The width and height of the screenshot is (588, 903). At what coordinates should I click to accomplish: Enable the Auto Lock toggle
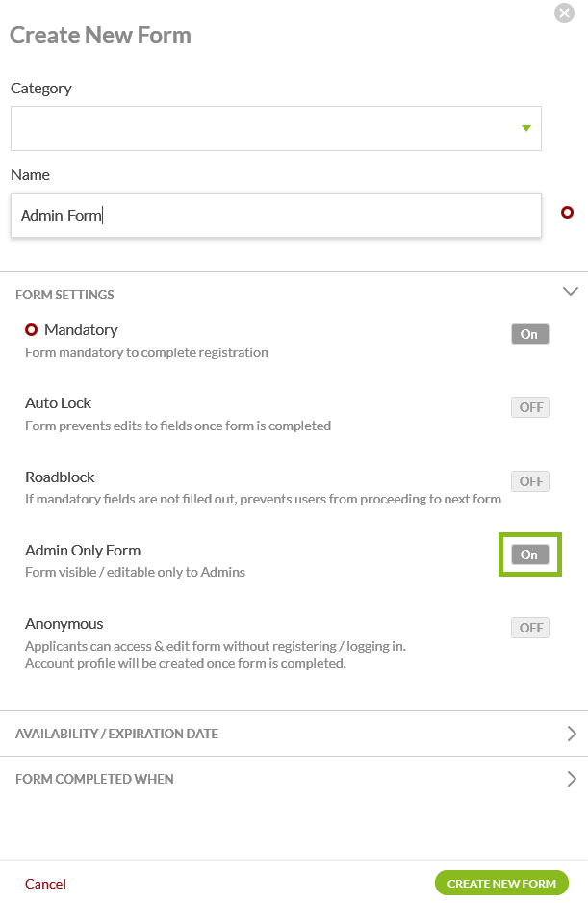click(x=530, y=407)
